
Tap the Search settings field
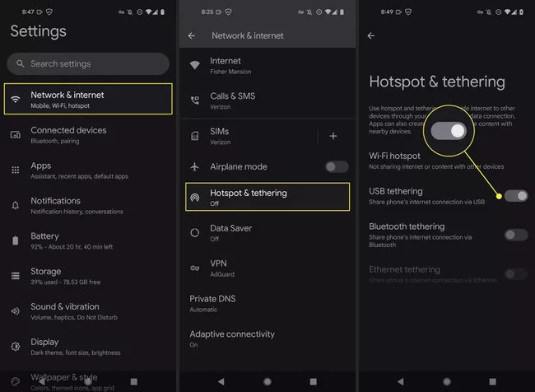(88, 63)
